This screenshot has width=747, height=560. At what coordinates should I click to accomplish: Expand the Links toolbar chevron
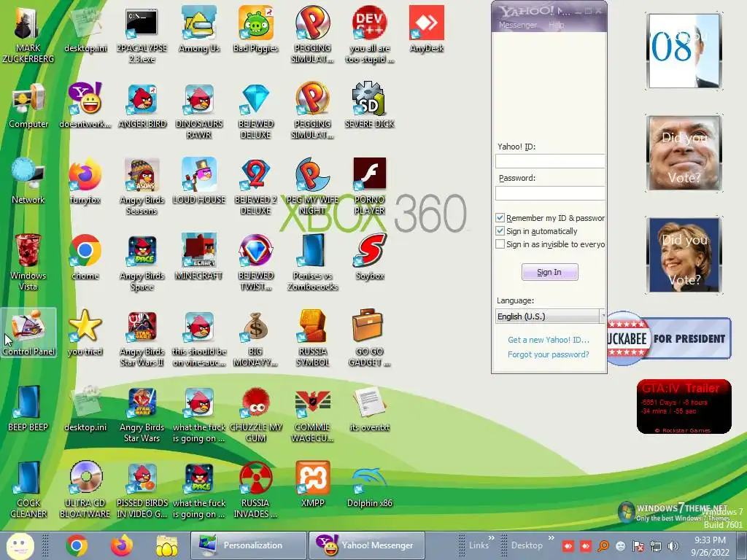point(491,538)
